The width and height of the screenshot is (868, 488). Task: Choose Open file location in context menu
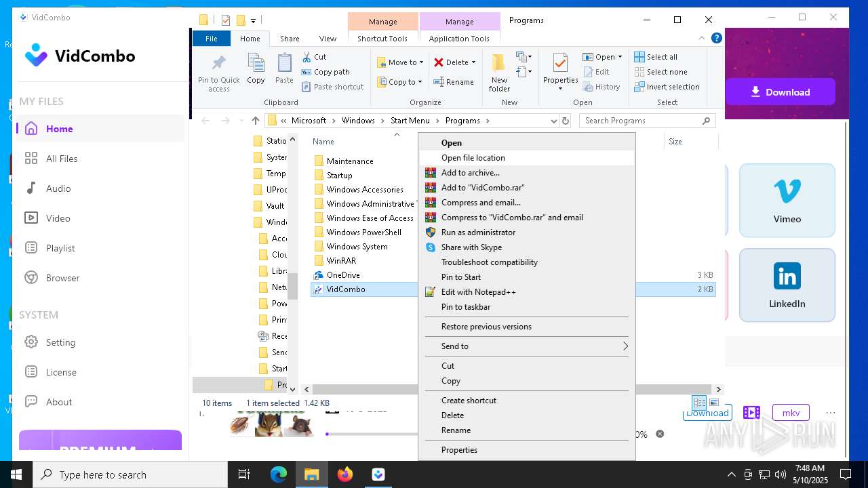click(x=527, y=158)
